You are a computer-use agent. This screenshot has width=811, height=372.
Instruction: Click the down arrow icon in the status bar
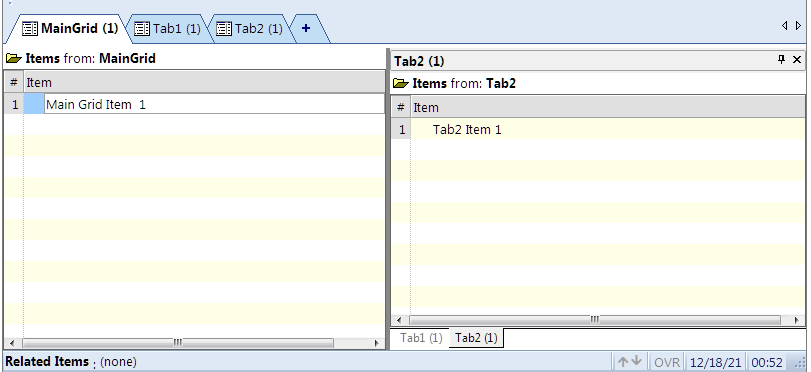pyautogui.click(x=637, y=361)
